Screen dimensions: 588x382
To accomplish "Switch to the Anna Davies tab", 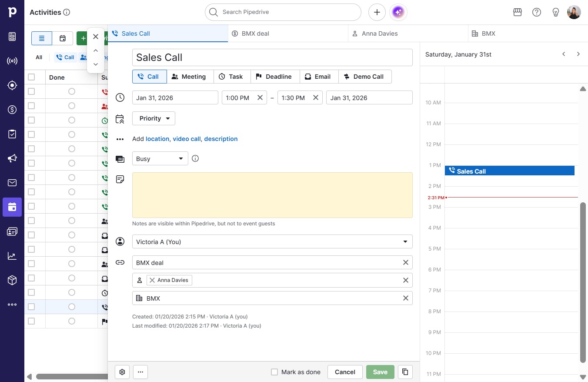I will pyautogui.click(x=408, y=33).
